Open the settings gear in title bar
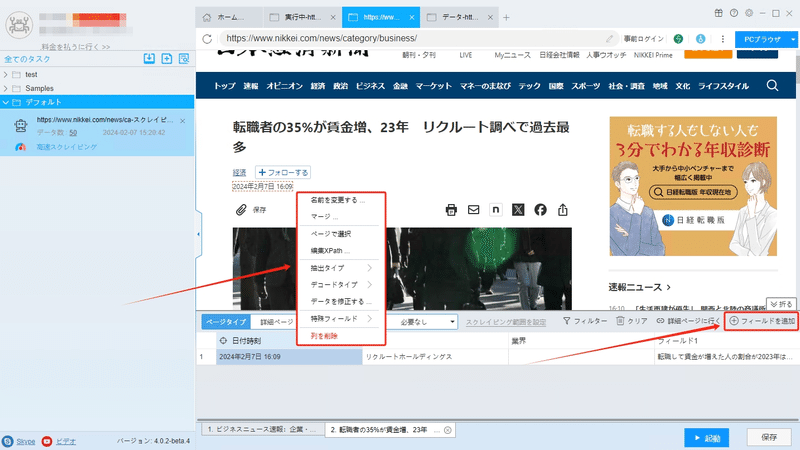The width and height of the screenshot is (800, 450). coord(749,13)
